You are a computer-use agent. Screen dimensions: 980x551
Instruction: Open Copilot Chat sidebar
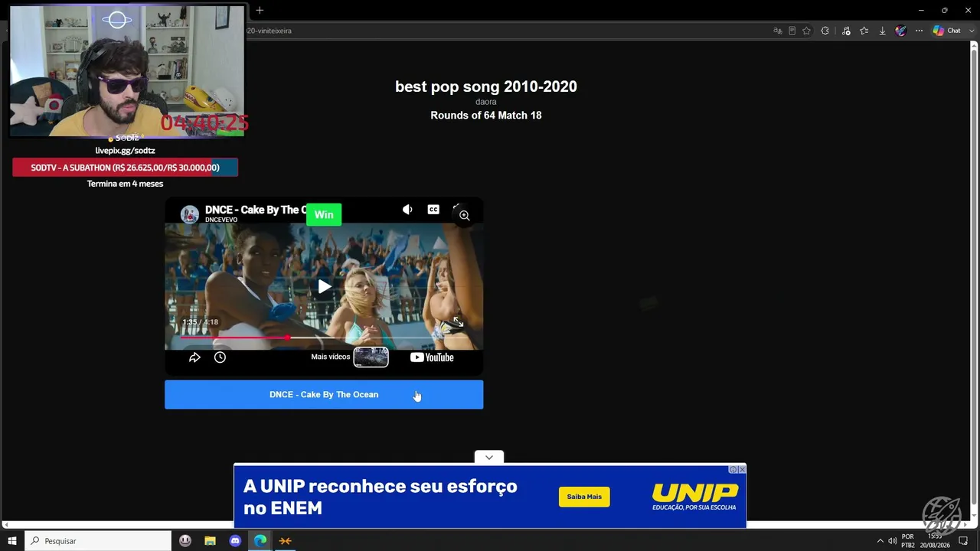tap(947, 31)
